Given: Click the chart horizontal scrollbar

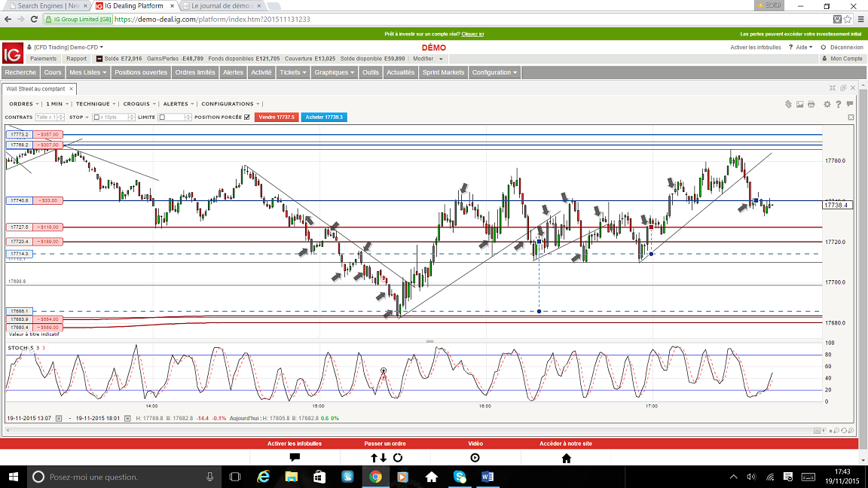Looking at the screenshot, I should 410,430.
